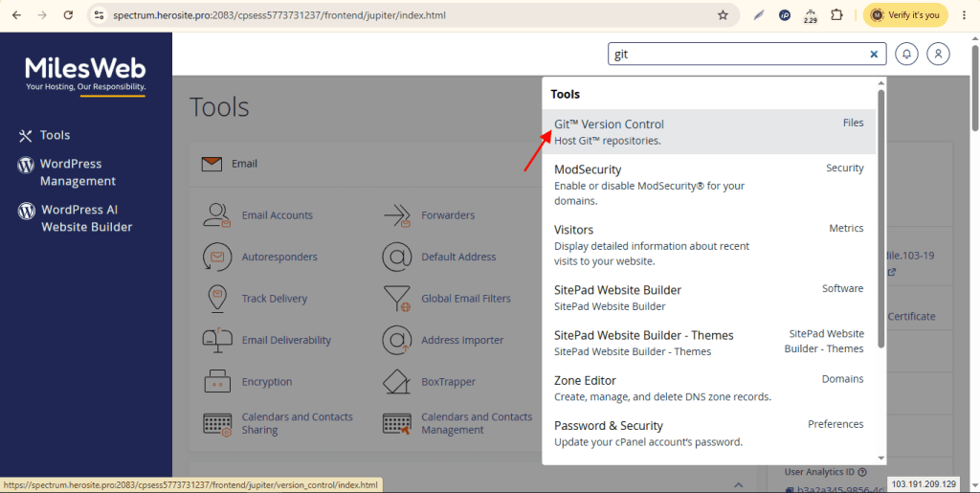Select ModSecurity search result

click(x=709, y=185)
